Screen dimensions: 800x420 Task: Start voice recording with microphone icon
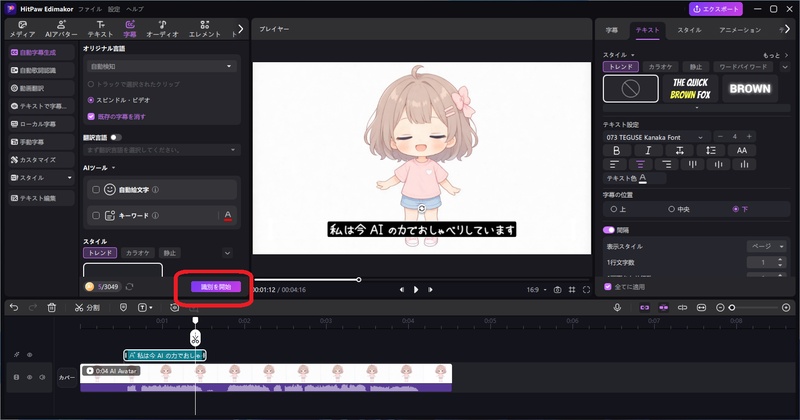tap(617, 308)
